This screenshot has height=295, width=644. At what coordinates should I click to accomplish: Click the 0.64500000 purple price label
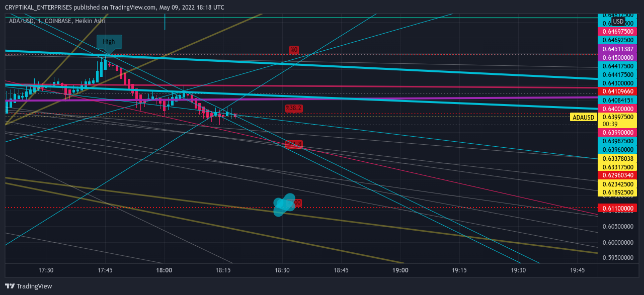pyautogui.click(x=617, y=58)
